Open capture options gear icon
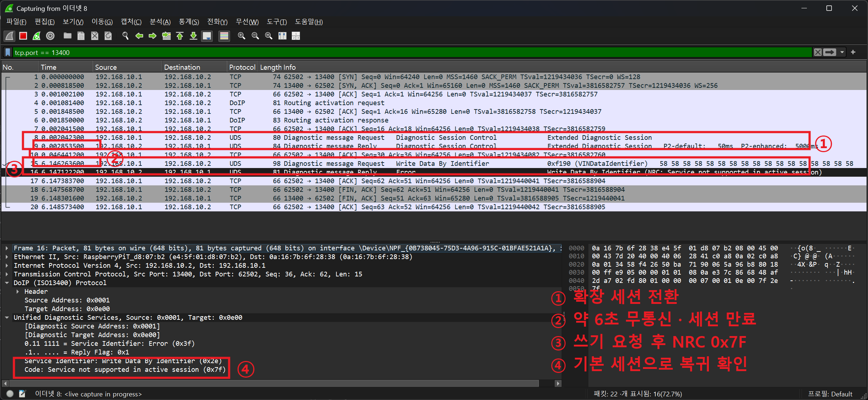 click(50, 36)
